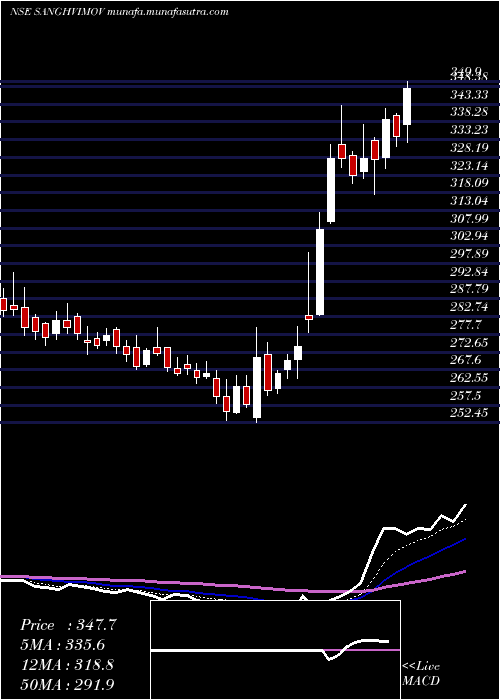Click the 252.45 price level label

coord(469,413)
